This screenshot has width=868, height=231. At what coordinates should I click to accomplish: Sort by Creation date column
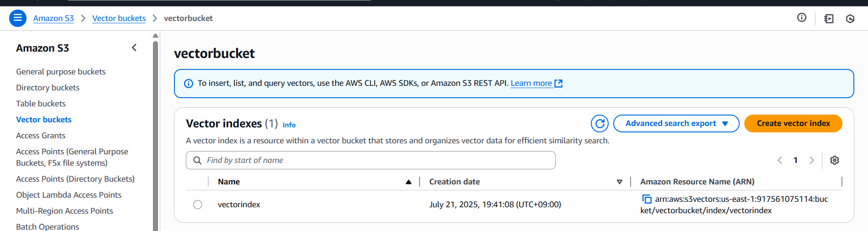tap(619, 182)
